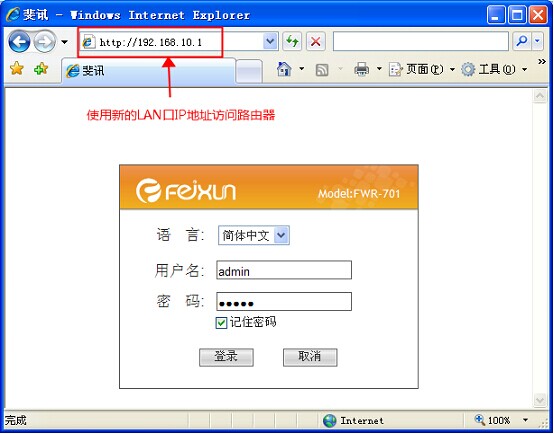Viewport: 554px width, 434px height.
Task: Click the red Stop loading icon
Action: coord(316,41)
